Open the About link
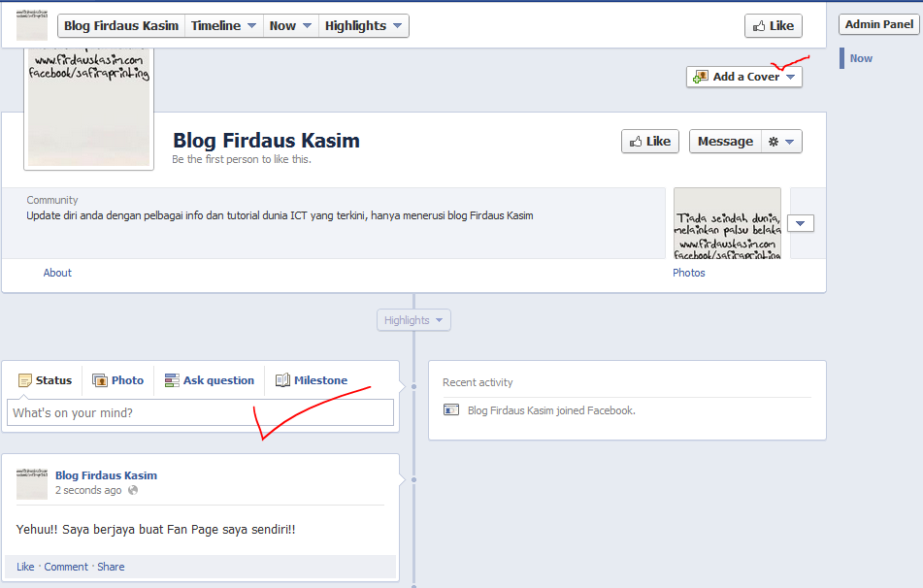 [57, 273]
